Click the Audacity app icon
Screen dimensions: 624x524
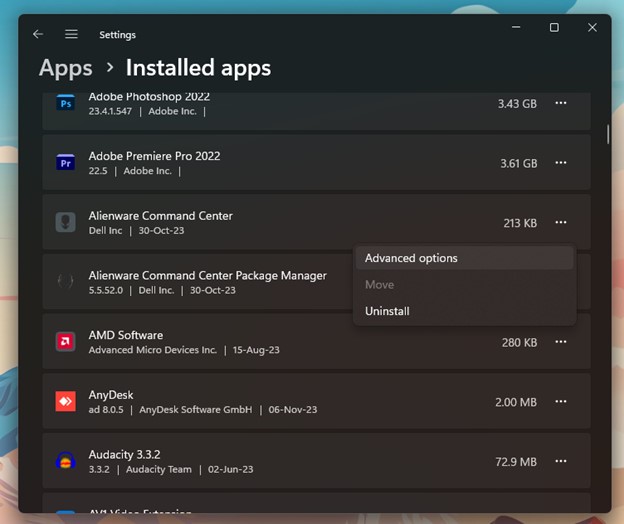[x=66, y=461]
